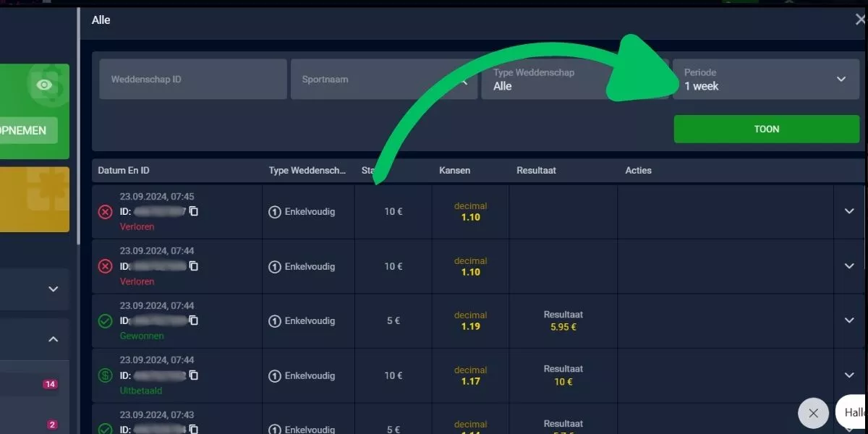868x434 pixels.
Task: Toggle balance visibility with the eye icon
Action: pos(45,85)
